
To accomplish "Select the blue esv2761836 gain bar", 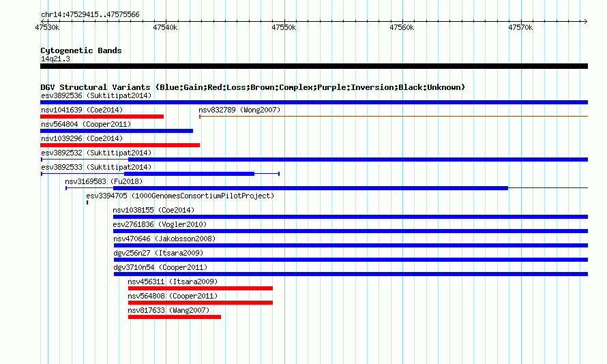I will coord(351,231).
